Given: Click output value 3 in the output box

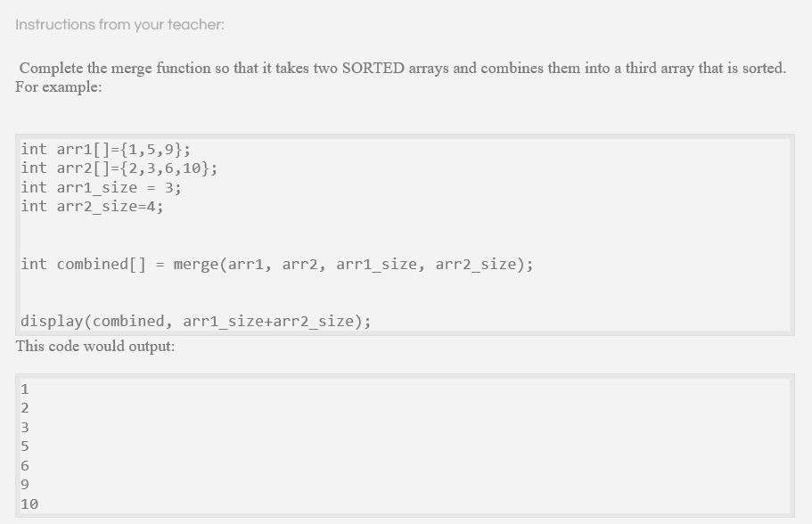Looking at the screenshot, I should [x=25, y=427].
